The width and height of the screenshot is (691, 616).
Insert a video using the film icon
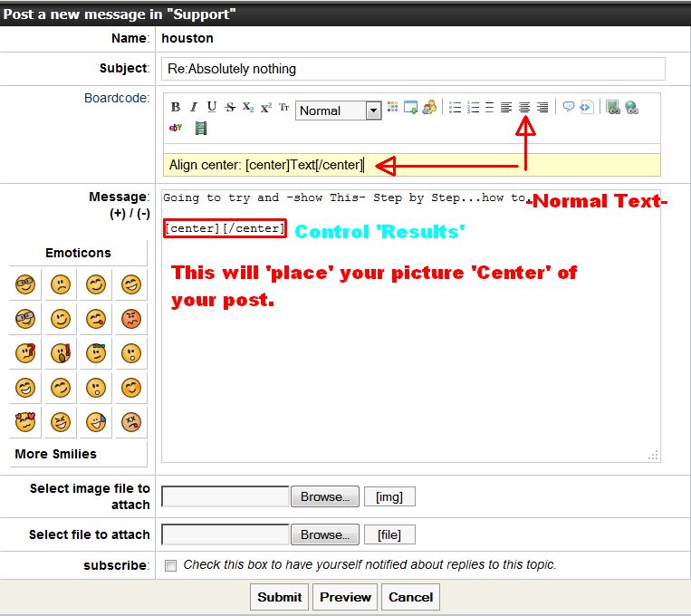click(201, 128)
